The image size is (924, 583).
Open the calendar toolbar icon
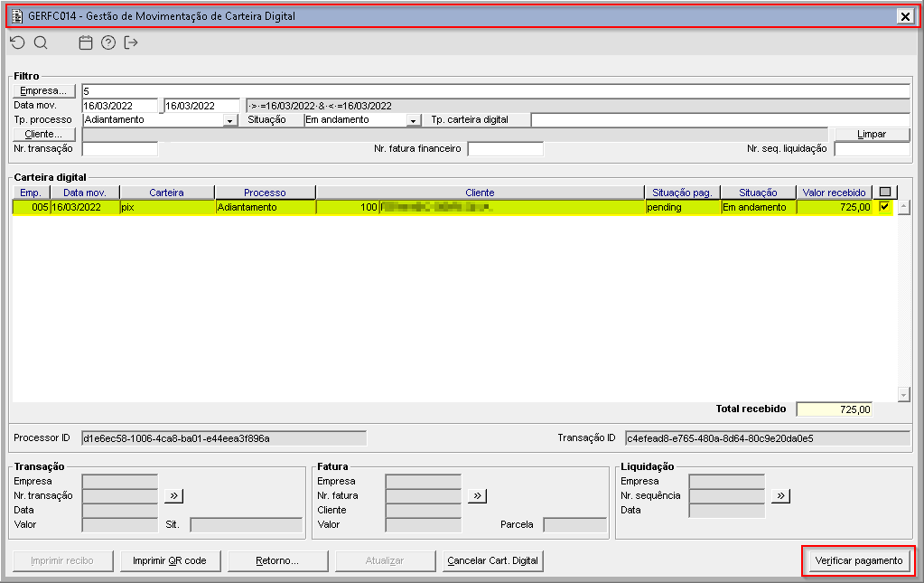coord(86,42)
